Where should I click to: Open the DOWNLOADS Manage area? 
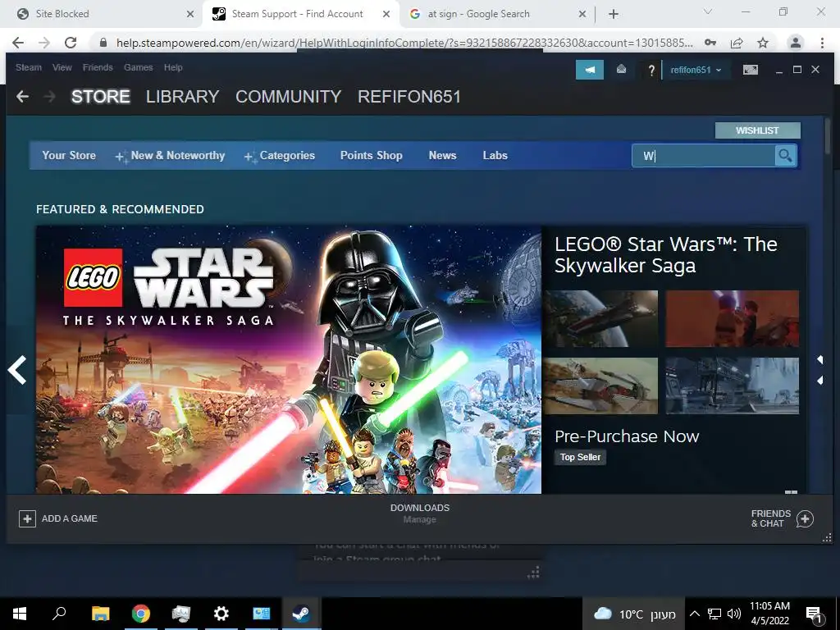tap(420, 514)
